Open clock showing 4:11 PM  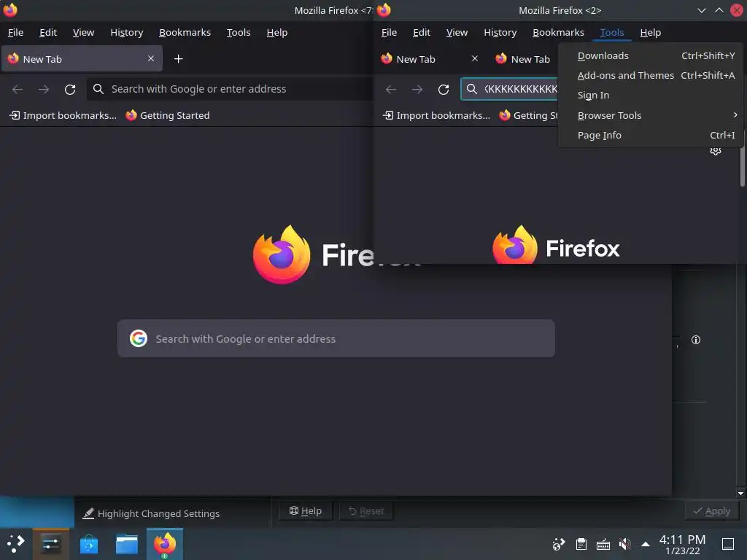pos(682,544)
